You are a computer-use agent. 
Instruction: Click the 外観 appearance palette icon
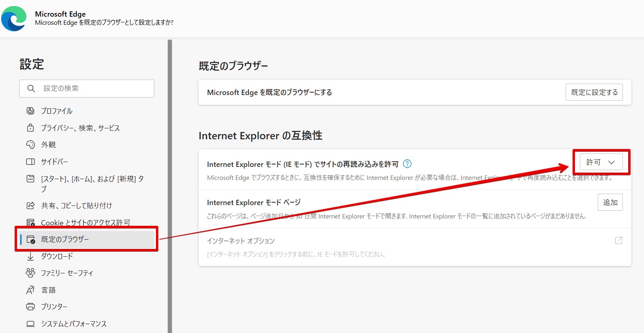point(30,145)
